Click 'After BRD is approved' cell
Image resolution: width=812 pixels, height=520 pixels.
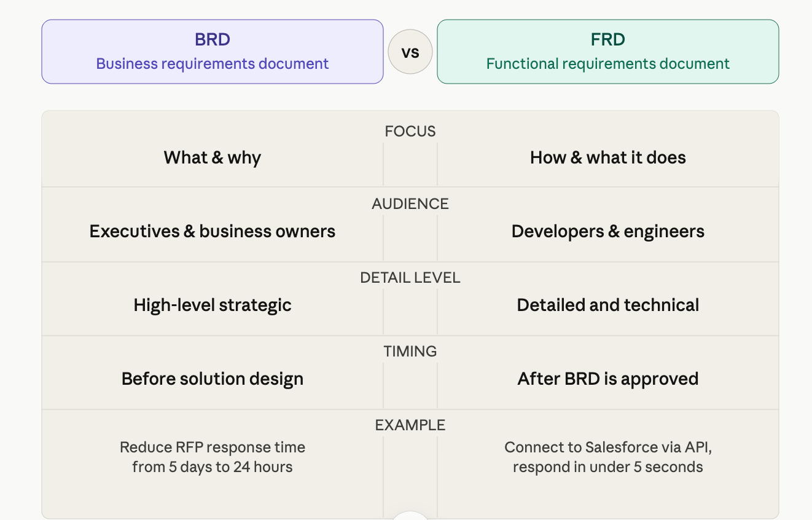point(608,379)
